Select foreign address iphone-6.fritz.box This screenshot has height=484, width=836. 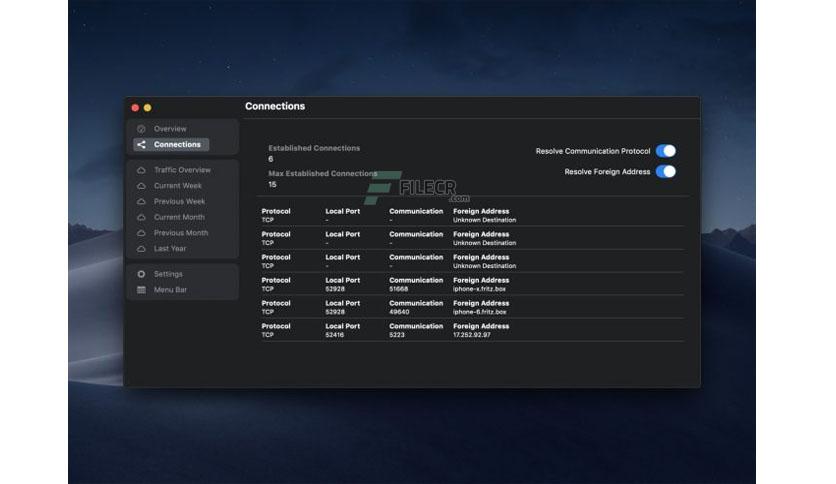(479, 312)
